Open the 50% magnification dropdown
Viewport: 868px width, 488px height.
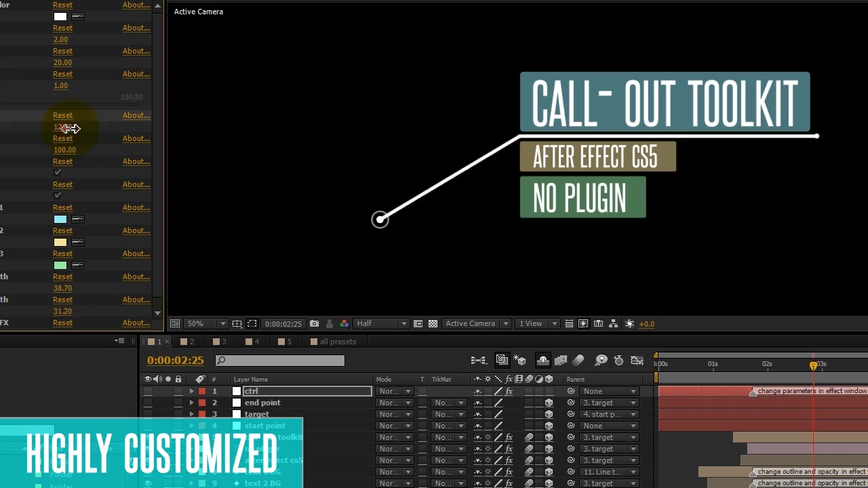pyautogui.click(x=207, y=324)
